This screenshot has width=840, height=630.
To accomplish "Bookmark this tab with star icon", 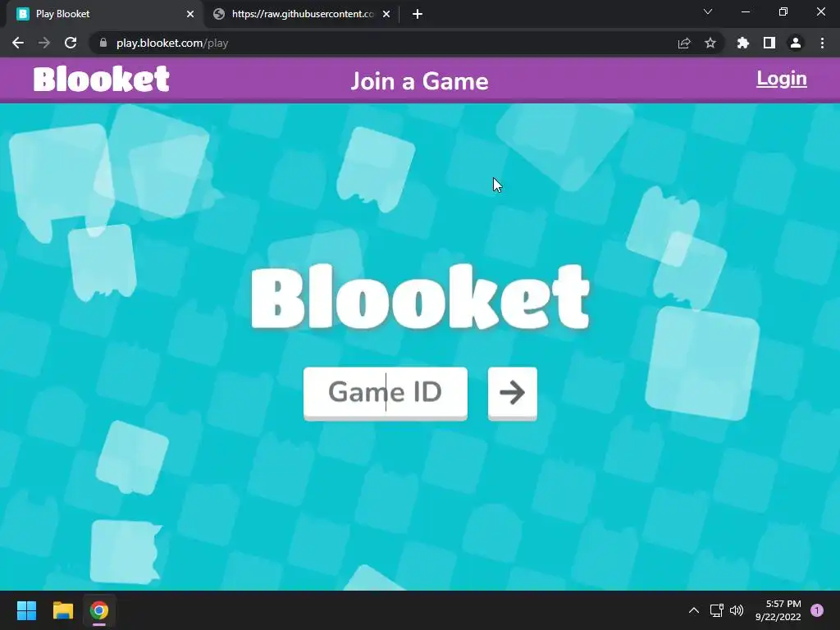I will 710,43.
